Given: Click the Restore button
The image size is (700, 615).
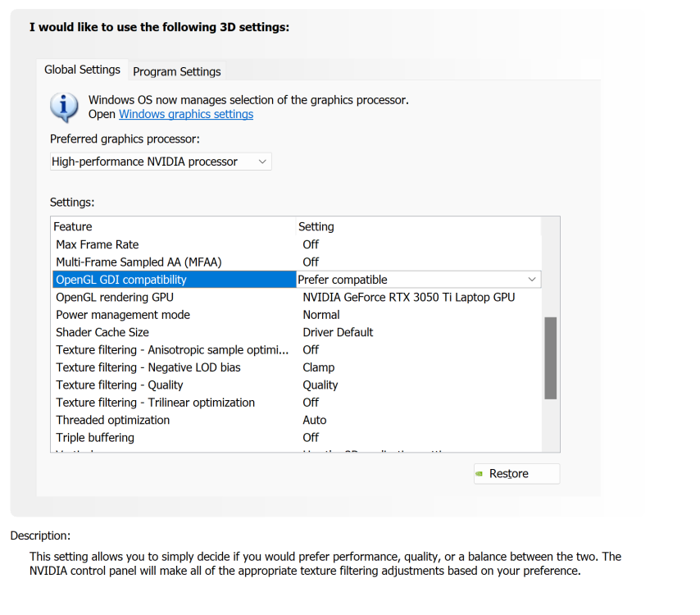Looking at the screenshot, I should (x=516, y=473).
